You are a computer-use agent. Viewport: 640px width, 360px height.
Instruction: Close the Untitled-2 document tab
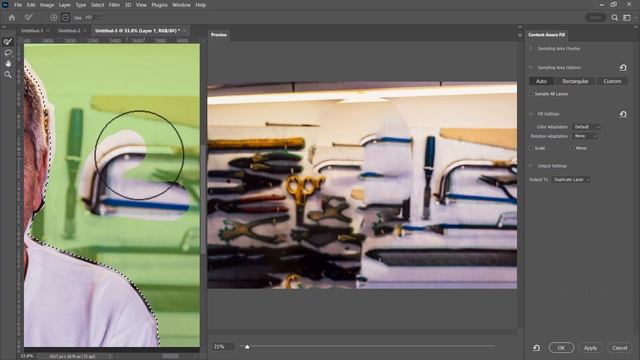tap(85, 31)
